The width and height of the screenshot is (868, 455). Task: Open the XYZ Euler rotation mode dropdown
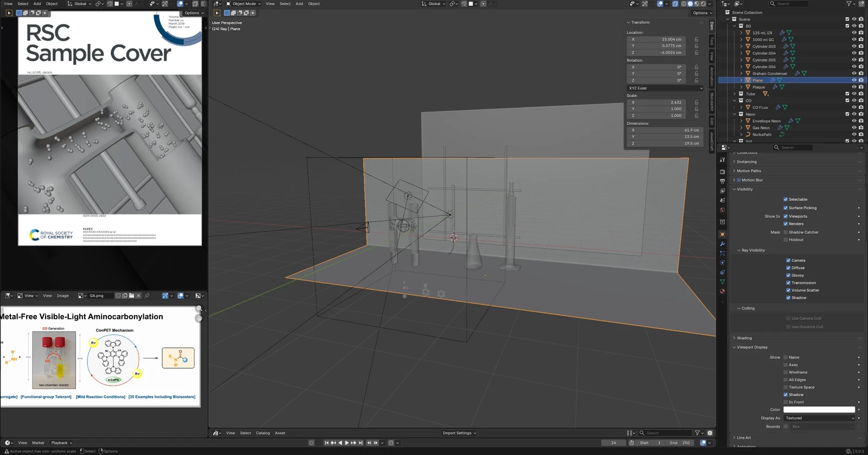pos(665,88)
